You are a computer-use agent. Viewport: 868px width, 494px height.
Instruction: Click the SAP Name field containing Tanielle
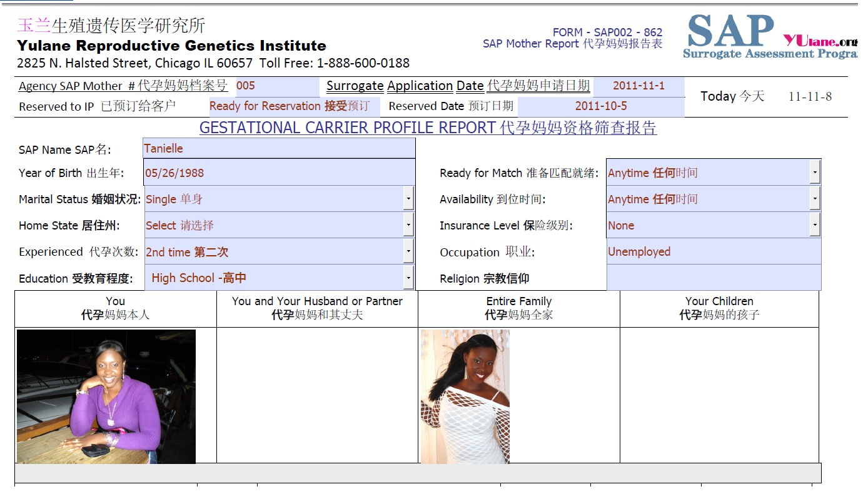pos(279,148)
